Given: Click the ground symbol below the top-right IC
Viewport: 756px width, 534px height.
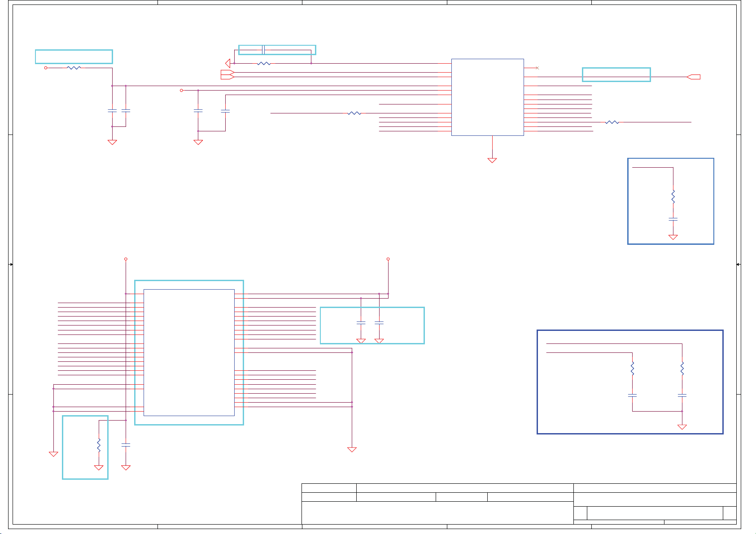Looking at the screenshot, I should (x=492, y=160).
